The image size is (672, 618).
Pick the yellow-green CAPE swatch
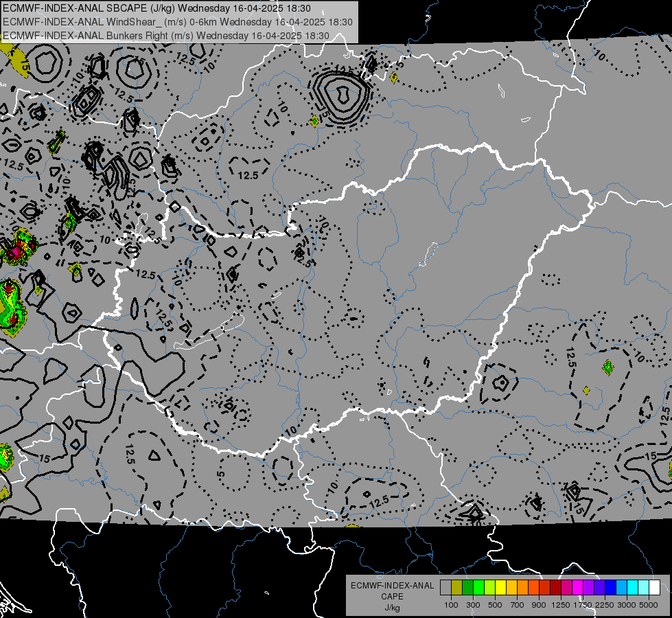point(489,588)
